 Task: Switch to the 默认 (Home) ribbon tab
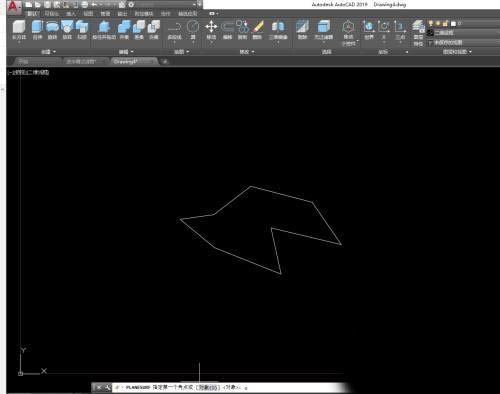click(33, 14)
